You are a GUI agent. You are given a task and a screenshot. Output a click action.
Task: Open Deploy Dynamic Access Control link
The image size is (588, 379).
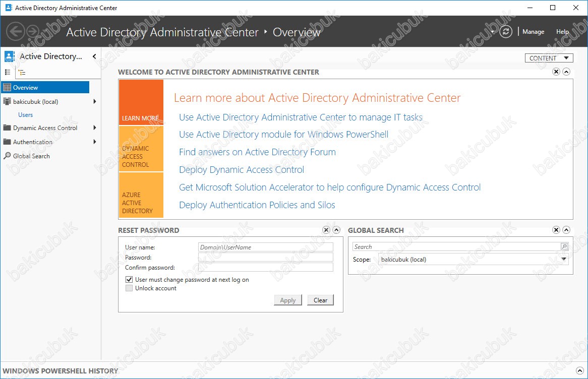click(242, 169)
